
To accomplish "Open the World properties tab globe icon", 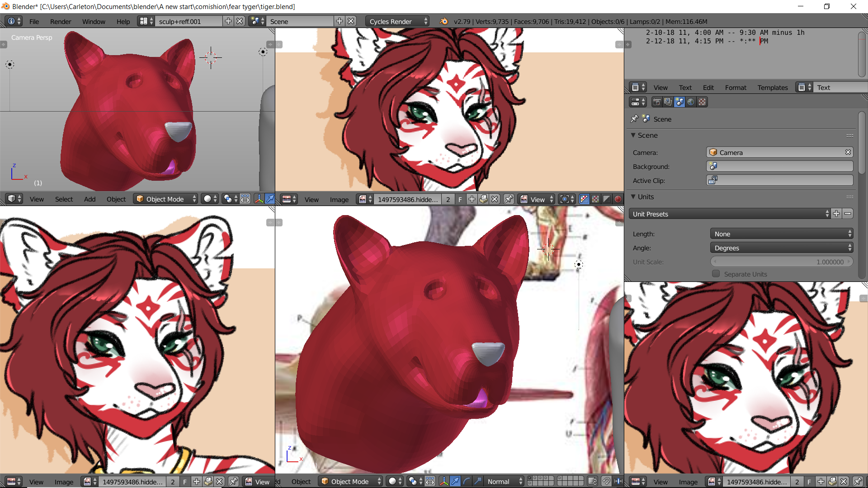I will 691,102.
